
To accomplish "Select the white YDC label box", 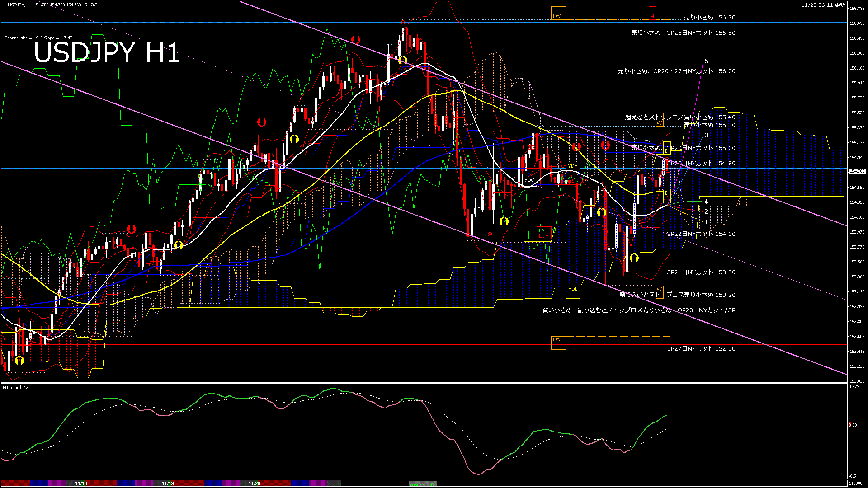I will [x=529, y=180].
